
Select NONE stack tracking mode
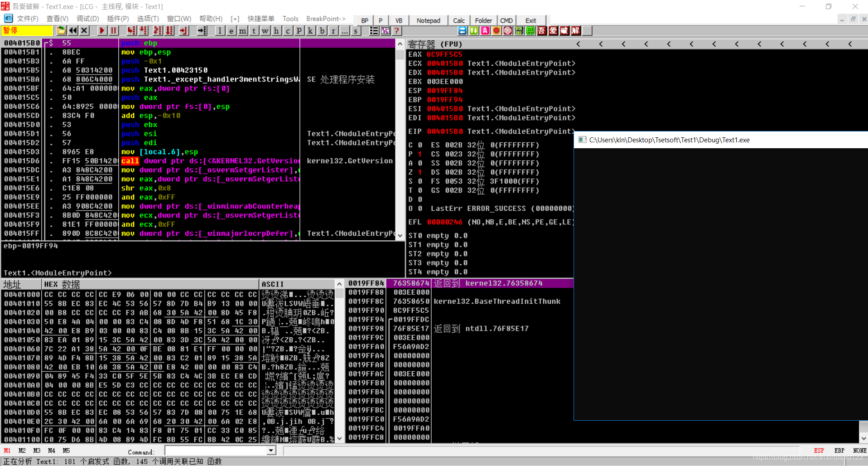(x=859, y=451)
